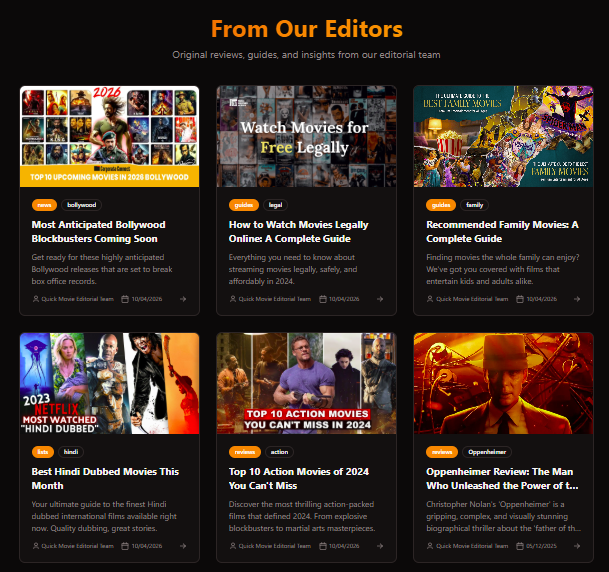Screen dimensions: 609x572
Task: Click calendar icon on Hindi Dubbed Movies card
Action: point(125,546)
